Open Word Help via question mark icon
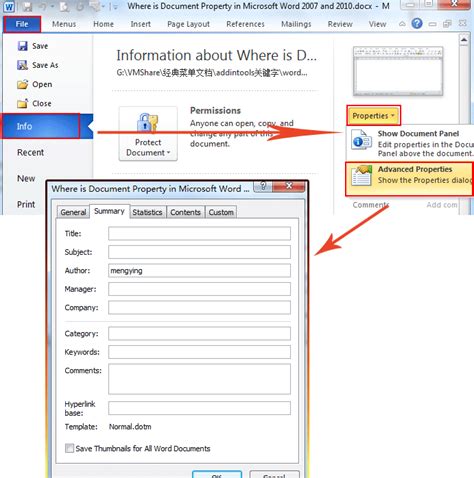 (x=417, y=24)
